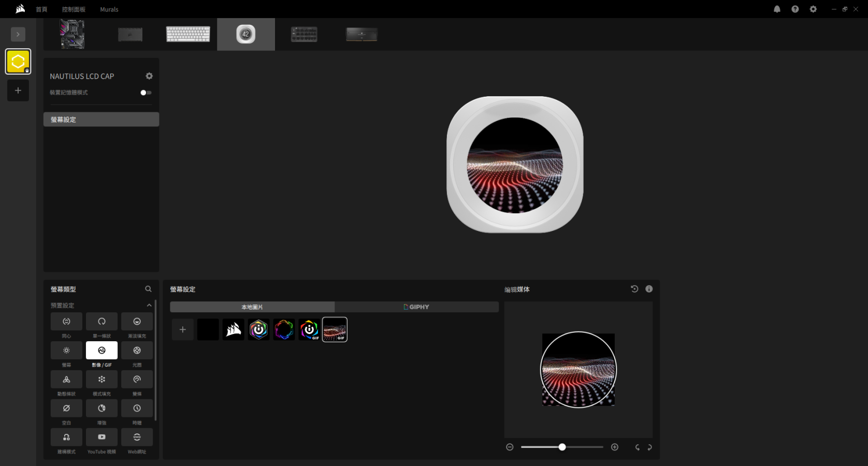This screenshot has height=466, width=868.
Task: Collapse the 預置設定 section
Action: coord(149,305)
